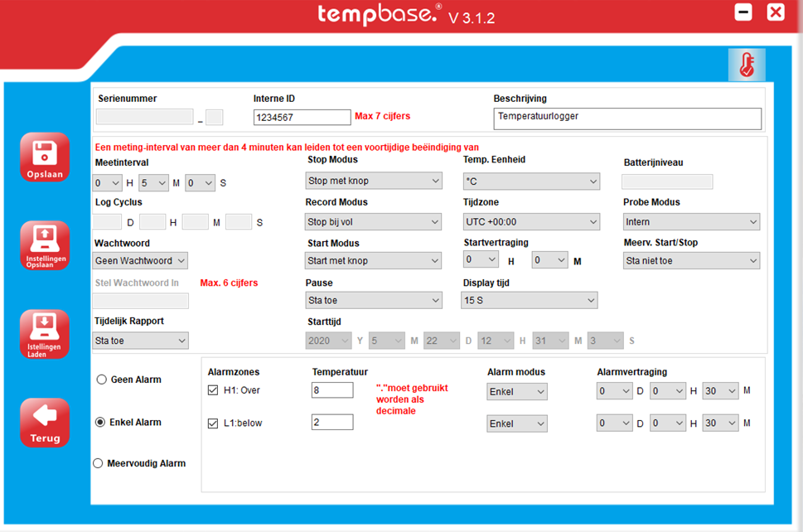Click the Log Cyclus days field
Screen dimensions: 803x532
click(107, 222)
